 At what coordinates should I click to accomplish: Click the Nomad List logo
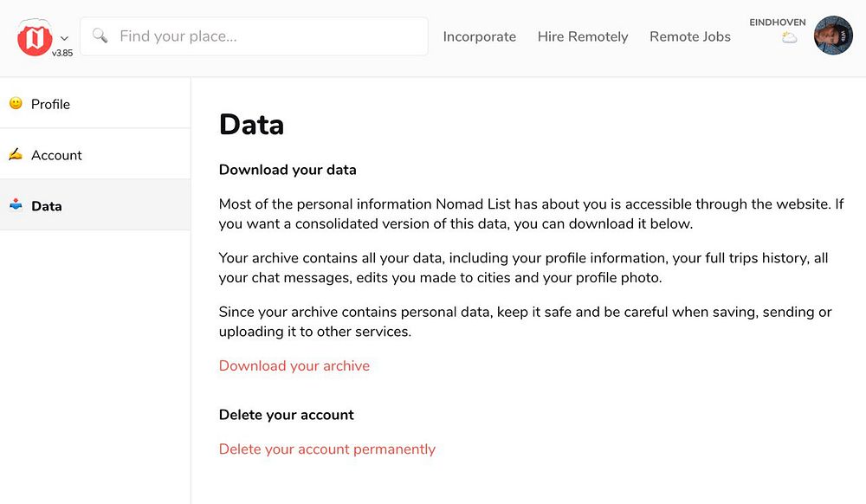35,38
